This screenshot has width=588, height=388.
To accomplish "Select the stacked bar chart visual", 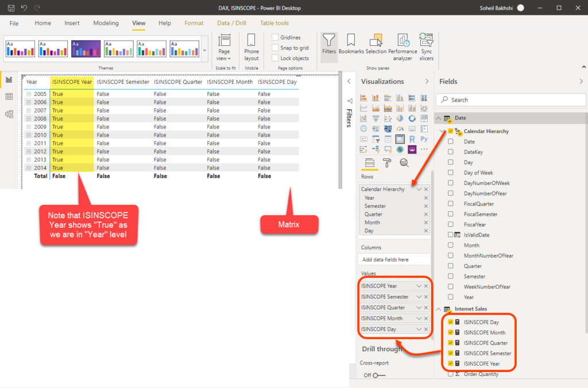I will point(363,98).
